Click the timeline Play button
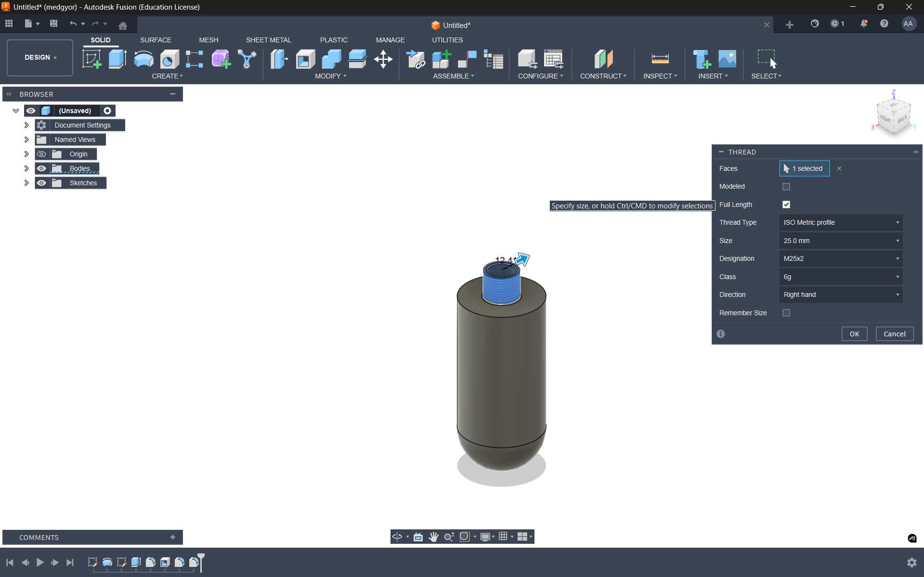Viewport: 924px width, 577px height. 40,562
